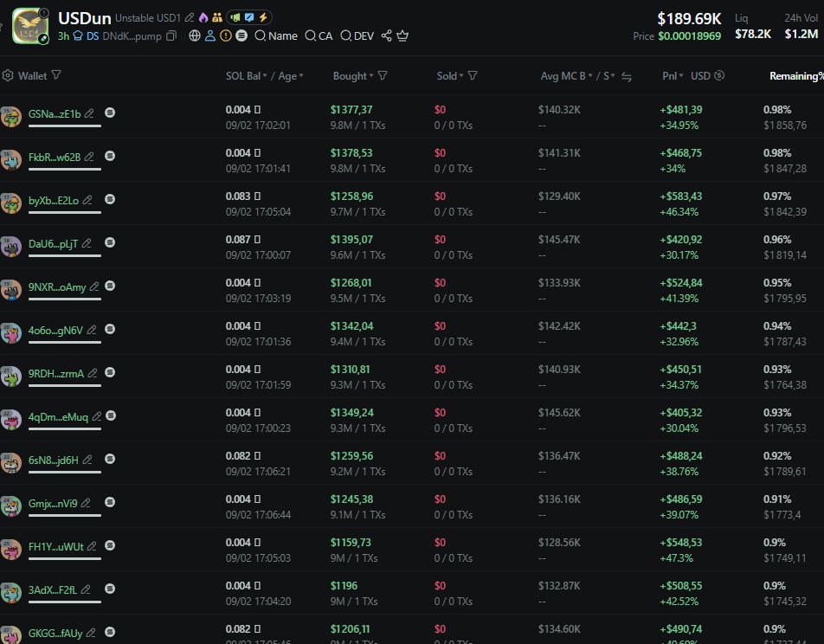This screenshot has width=824, height=644.
Task: Sort by Bought column
Action: [x=353, y=75]
